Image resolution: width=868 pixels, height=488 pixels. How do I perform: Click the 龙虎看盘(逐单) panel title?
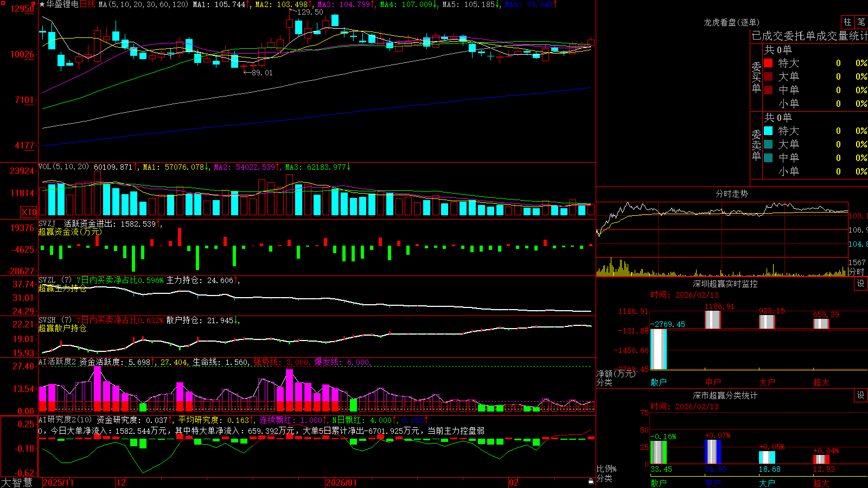pyautogui.click(x=731, y=22)
